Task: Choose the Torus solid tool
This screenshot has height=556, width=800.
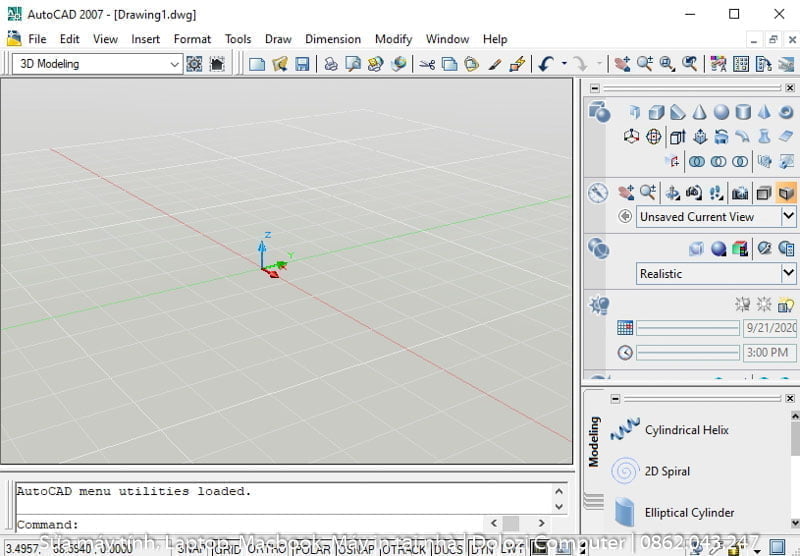Action: (x=787, y=112)
